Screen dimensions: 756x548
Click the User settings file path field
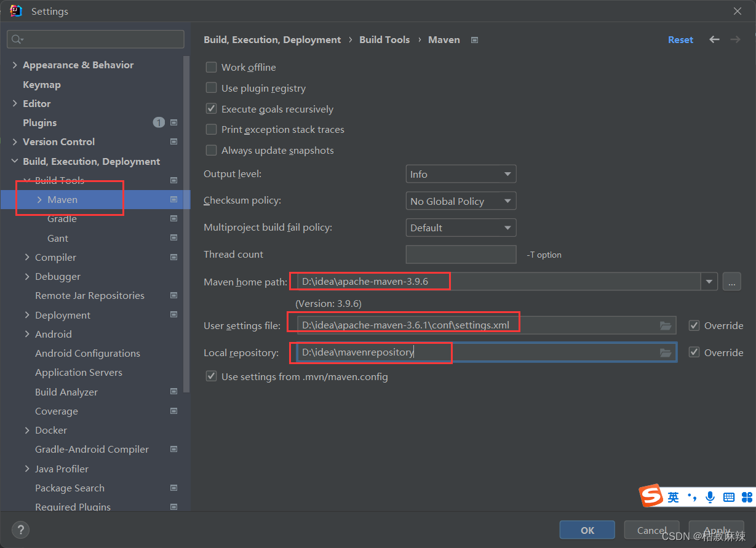pyautogui.click(x=486, y=325)
